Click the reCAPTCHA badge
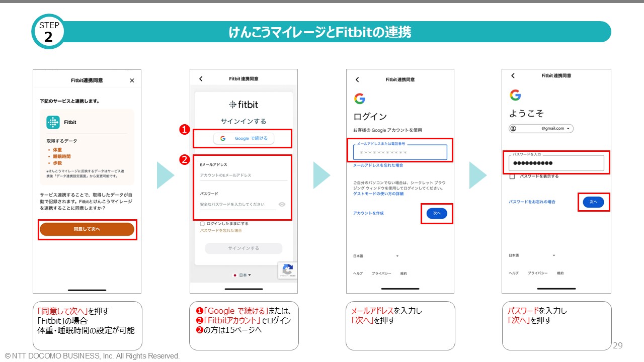The image size is (644, 362). point(287,270)
